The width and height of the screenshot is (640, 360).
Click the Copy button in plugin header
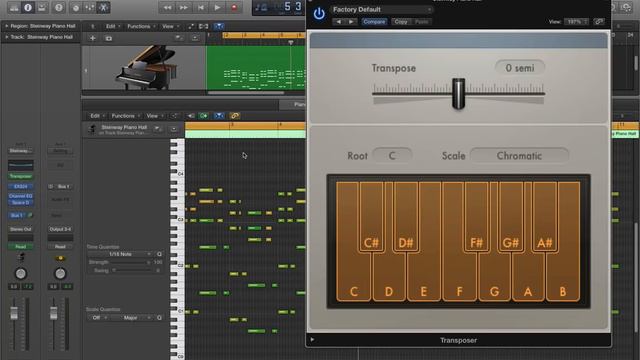401,22
